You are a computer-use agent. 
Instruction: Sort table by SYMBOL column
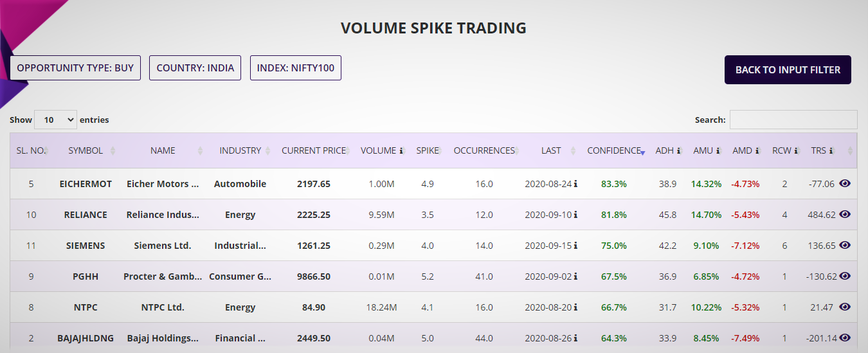(86, 150)
